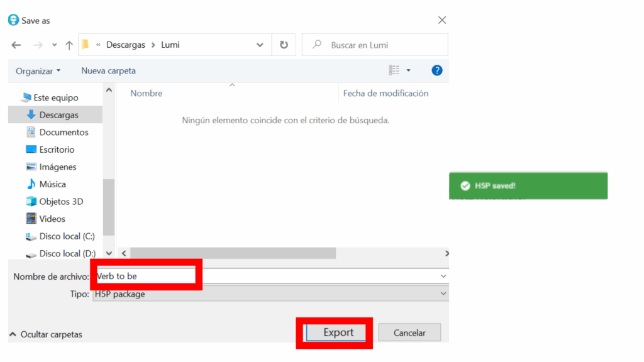The width and height of the screenshot is (644, 362).
Task: Open the Organizar menu
Action: pyautogui.click(x=38, y=71)
